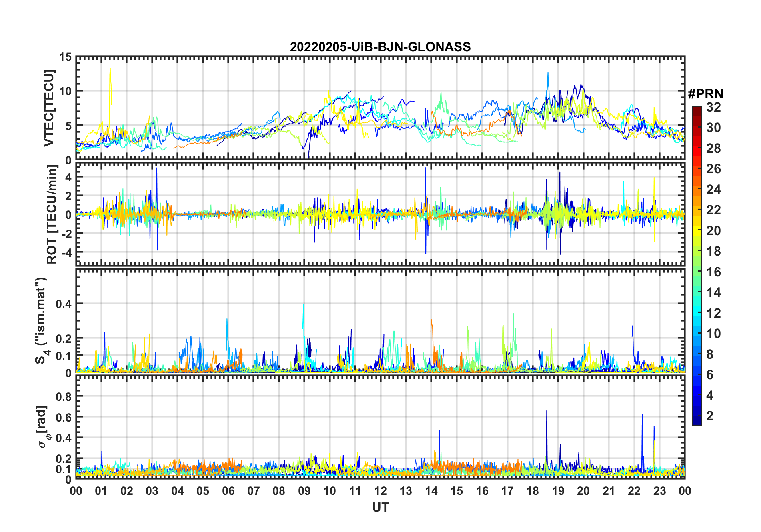
Task: Select PRN colorbar tick label "22"
Action: point(713,210)
